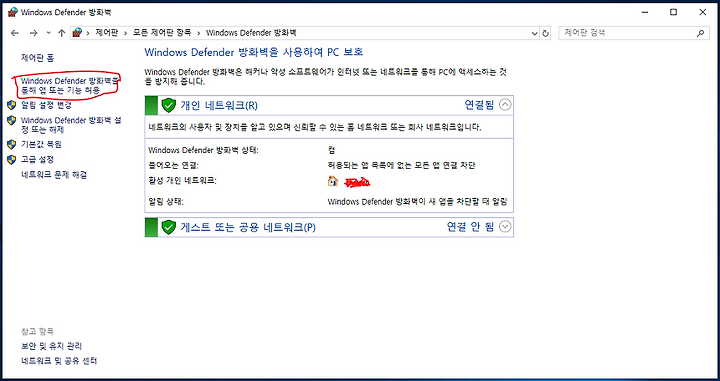
Task: Click shield icon beside 기본값 복원
Action: [12, 145]
